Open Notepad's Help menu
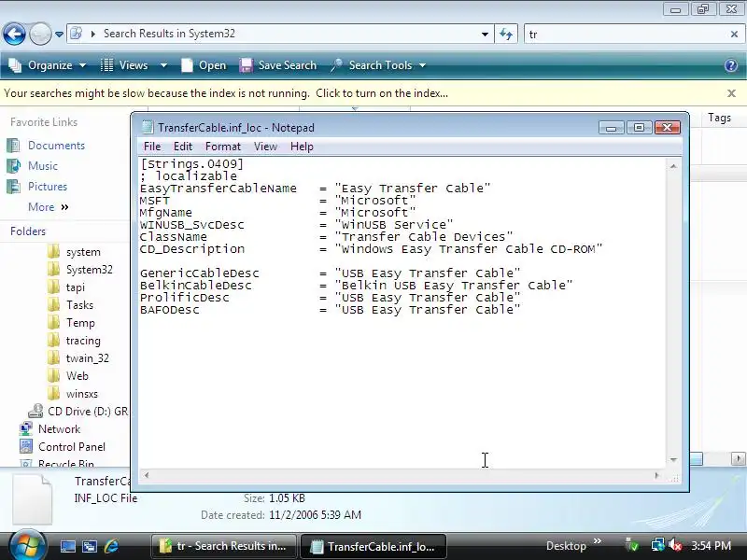This screenshot has width=747, height=560. (x=302, y=147)
